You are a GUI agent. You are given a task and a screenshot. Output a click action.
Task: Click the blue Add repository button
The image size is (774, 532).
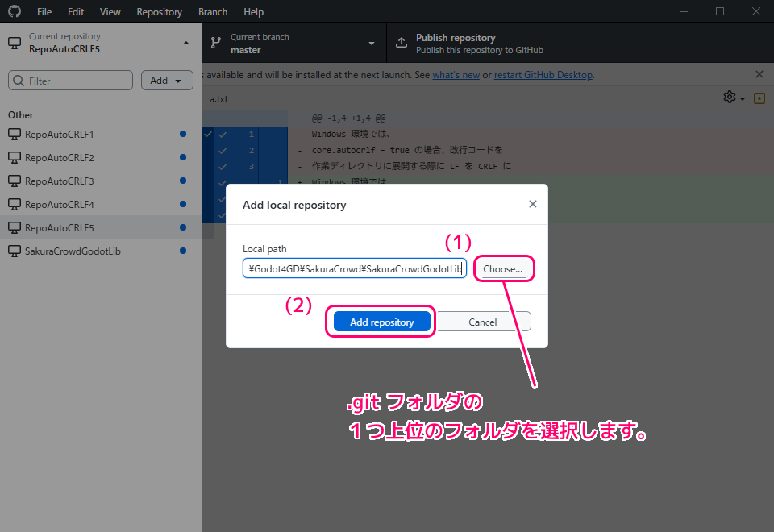point(381,322)
